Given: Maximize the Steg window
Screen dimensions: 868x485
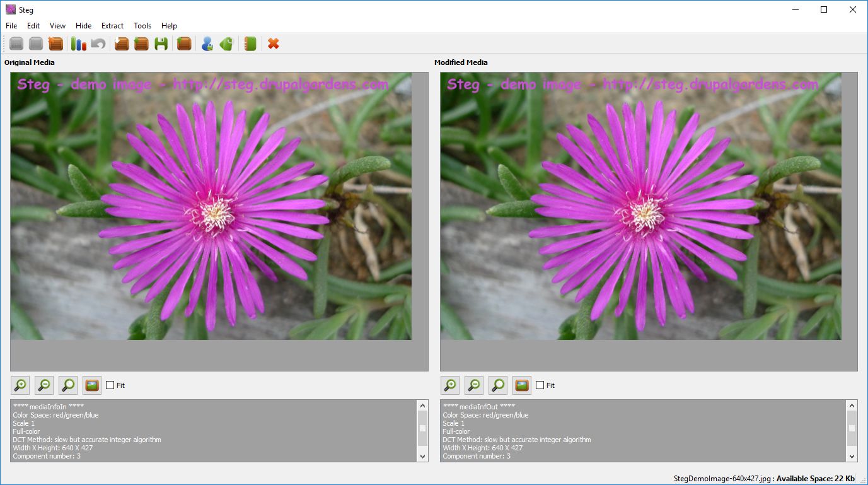Looking at the screenshot, I should point(824,9).
